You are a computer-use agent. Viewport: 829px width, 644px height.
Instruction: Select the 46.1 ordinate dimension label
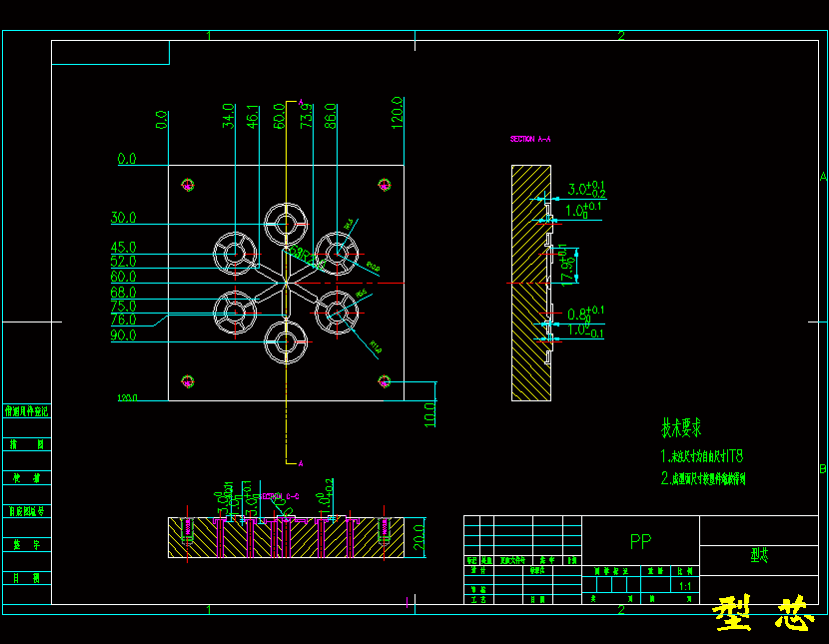tap(254, 116)
